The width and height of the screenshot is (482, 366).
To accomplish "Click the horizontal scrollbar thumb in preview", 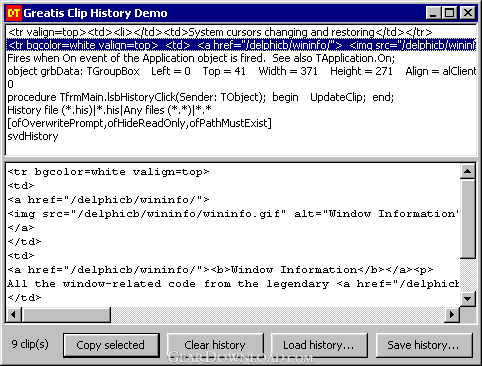I will tap(66, 314).
